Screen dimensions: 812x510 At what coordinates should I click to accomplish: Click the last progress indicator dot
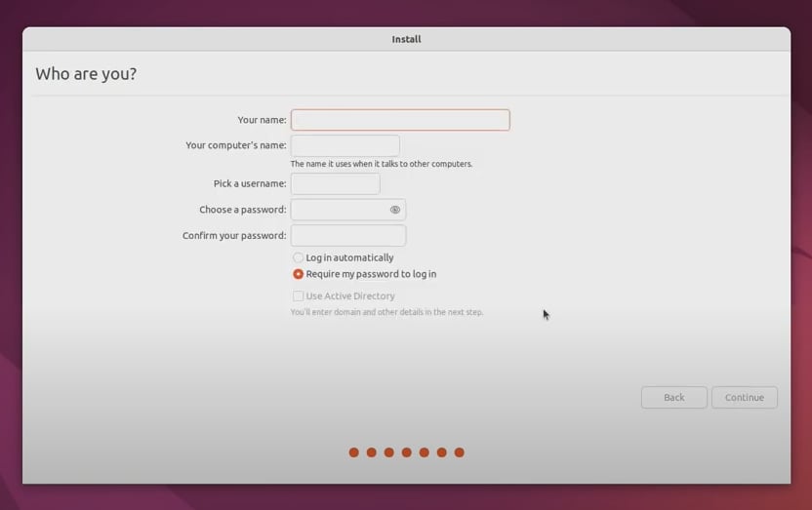pyautogui.click(x=460, y=452)
